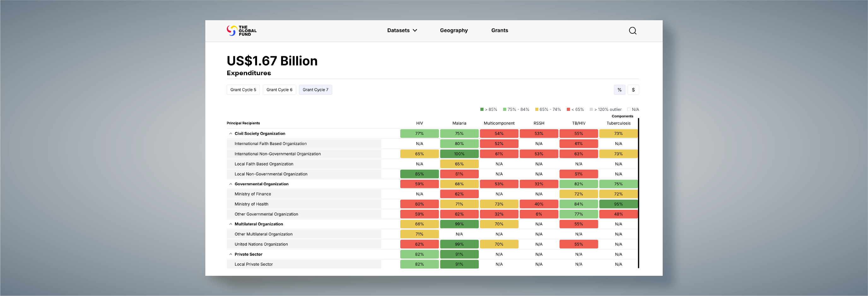Click Ministry of Health TB/HIV 84% cell
The height and width of the screenshot is (296, 868).
pyautogui.click(x=578, y=204)
